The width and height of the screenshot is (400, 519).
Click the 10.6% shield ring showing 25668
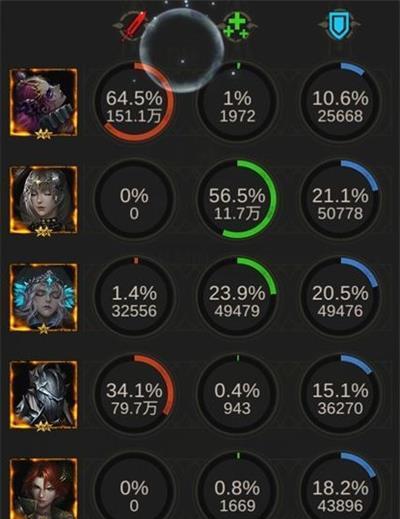[x=340, y=103]
